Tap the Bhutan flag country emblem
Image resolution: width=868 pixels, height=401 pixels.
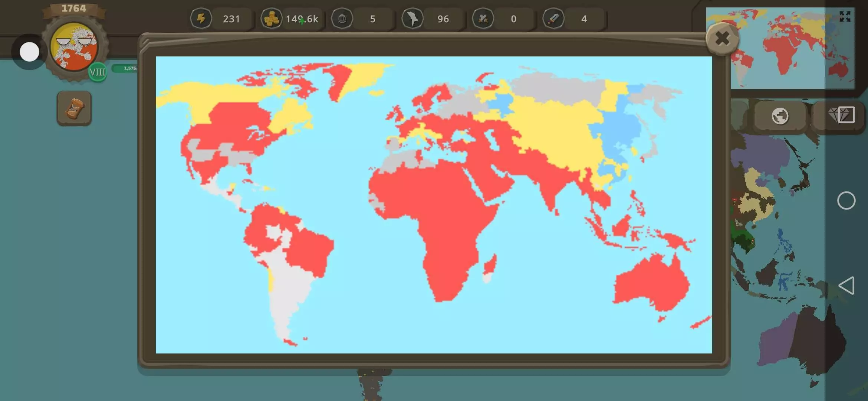74,46
